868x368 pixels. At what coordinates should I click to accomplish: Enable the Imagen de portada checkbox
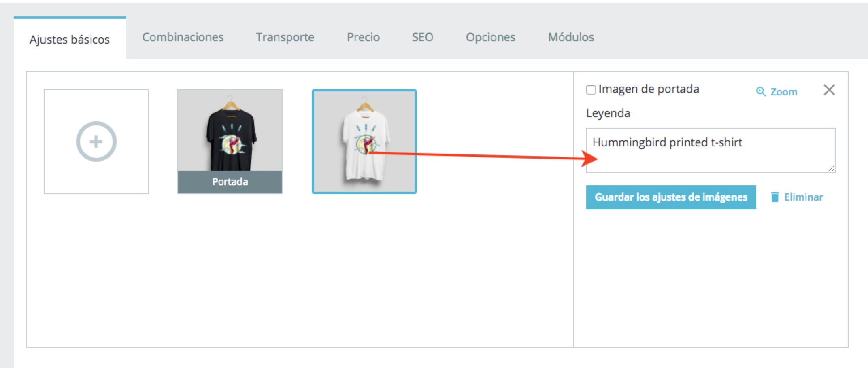click(591, 90)
